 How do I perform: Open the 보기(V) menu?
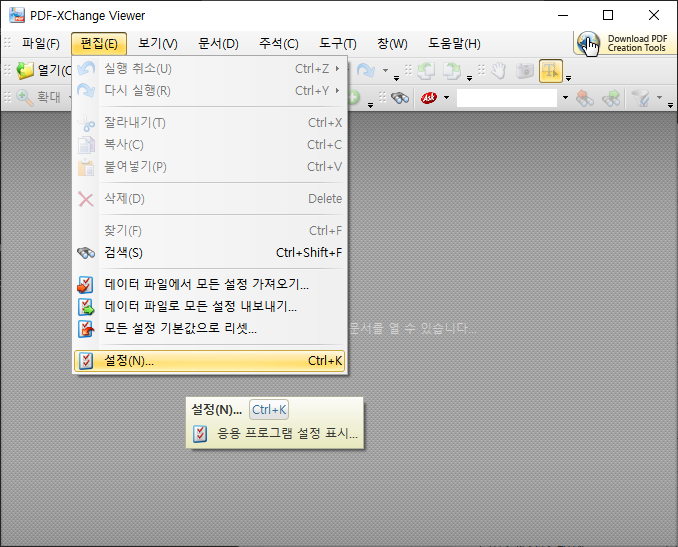[158, 44]
